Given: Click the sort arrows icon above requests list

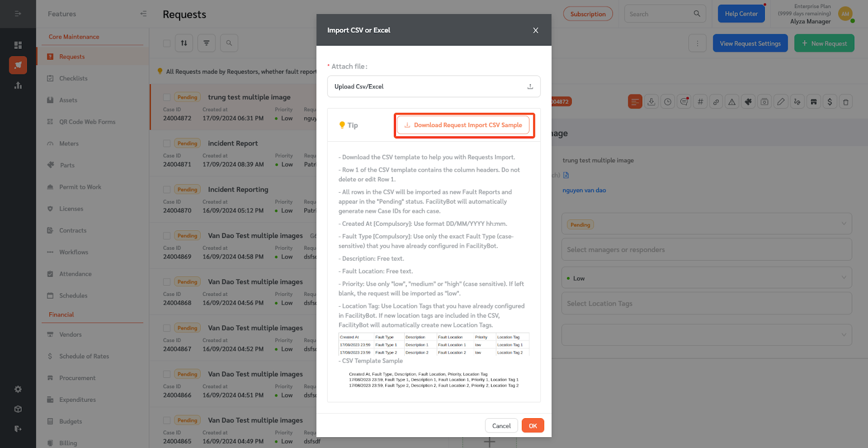Looking at the screenshot, I should pos(184,43).
